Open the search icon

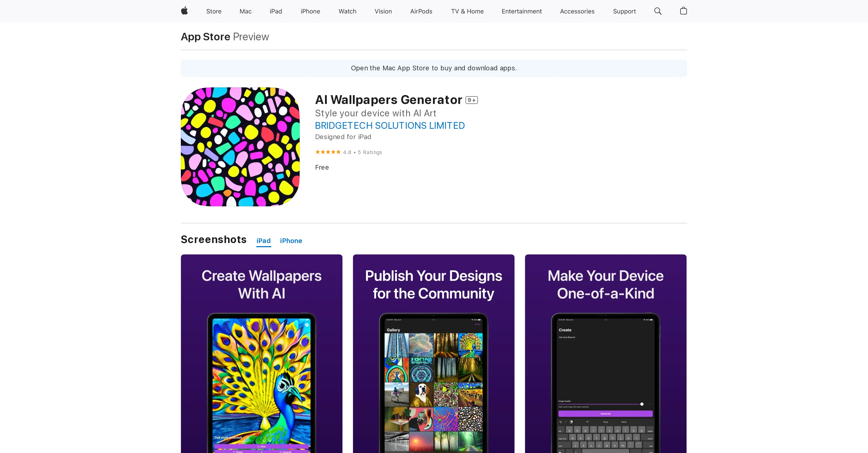point(657,11)
